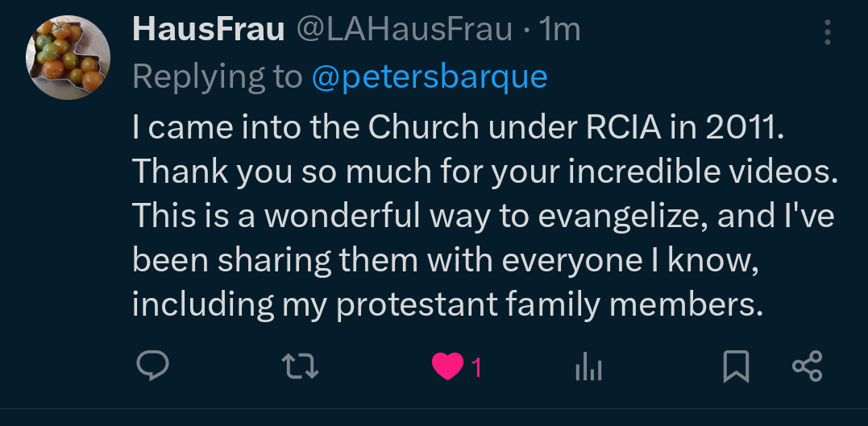The image size is (868, 426).
Task: Reply to HausFrau's tweet via the comment icon
Action: point(152,366)
